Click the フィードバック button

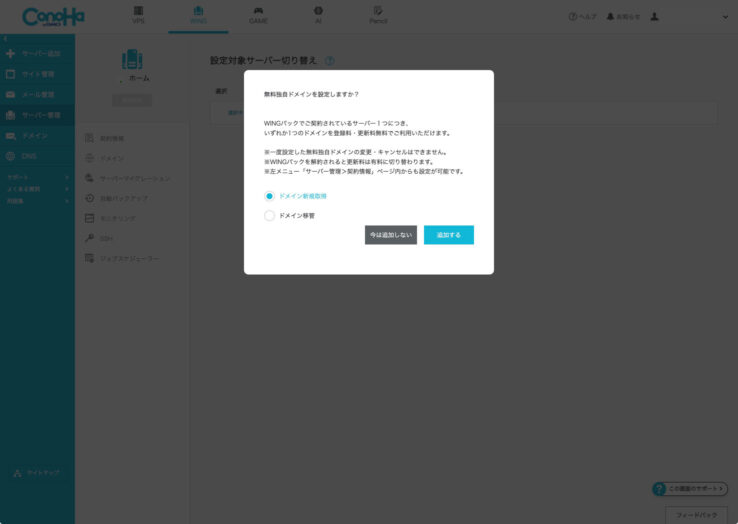point(696,515)
